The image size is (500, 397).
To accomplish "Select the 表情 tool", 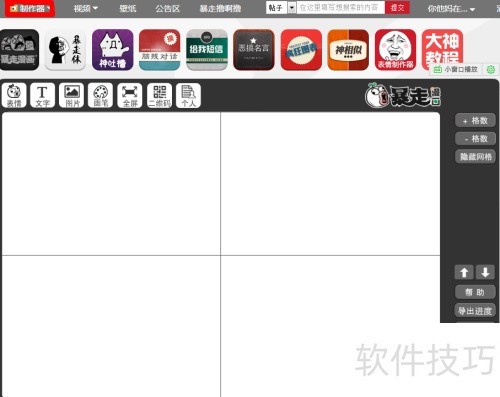I will (x=14, y=95).
